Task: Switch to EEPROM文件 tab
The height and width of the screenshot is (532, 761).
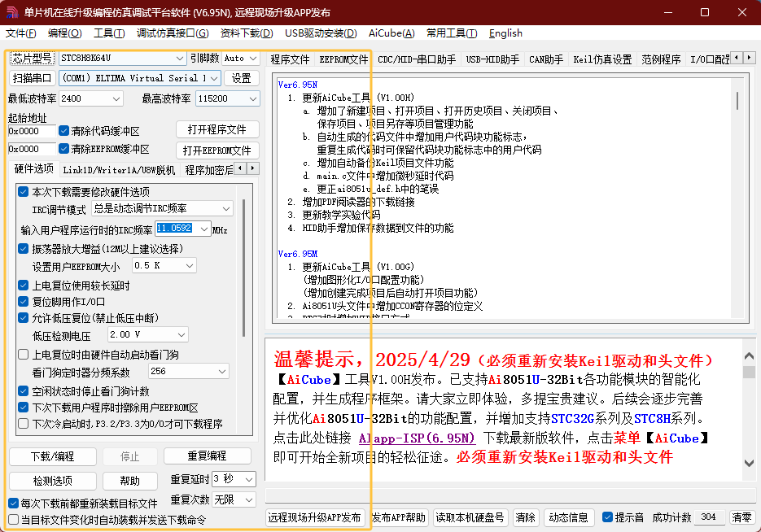Action: click(x=343, y=59)
